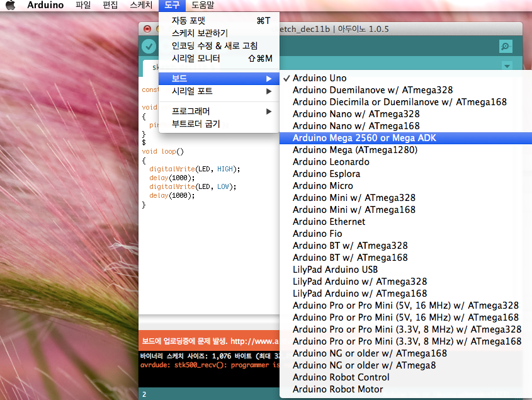532x400 pixels.
Task: Click the 바이너리 스케치 사이즈 console line
Action: coord(210,356)
